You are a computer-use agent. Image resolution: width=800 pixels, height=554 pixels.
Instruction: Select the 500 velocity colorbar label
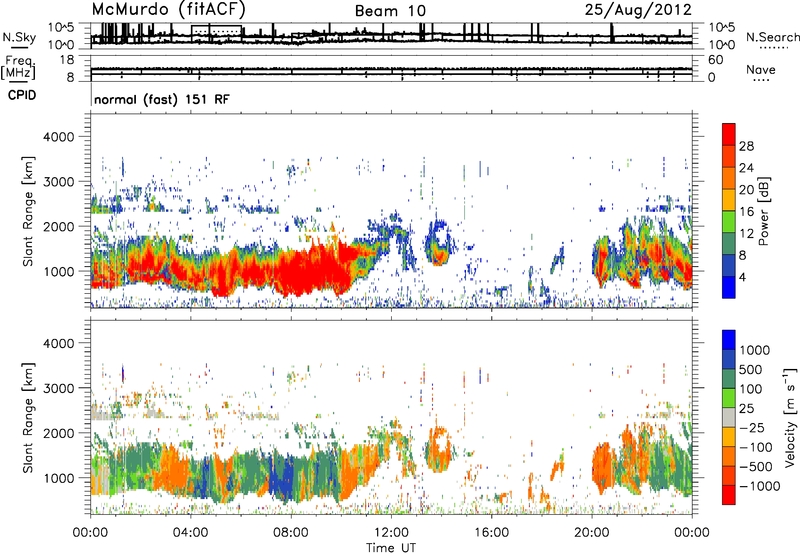pos(753,370)
